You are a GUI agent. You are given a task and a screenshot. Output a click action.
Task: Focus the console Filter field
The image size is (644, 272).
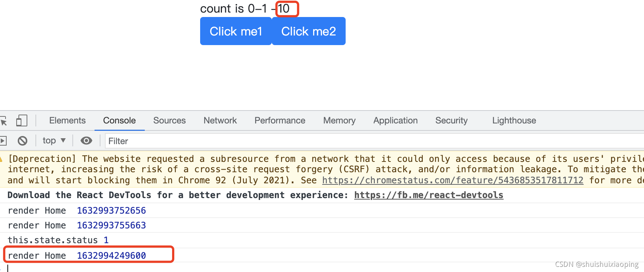coord(374,141)
